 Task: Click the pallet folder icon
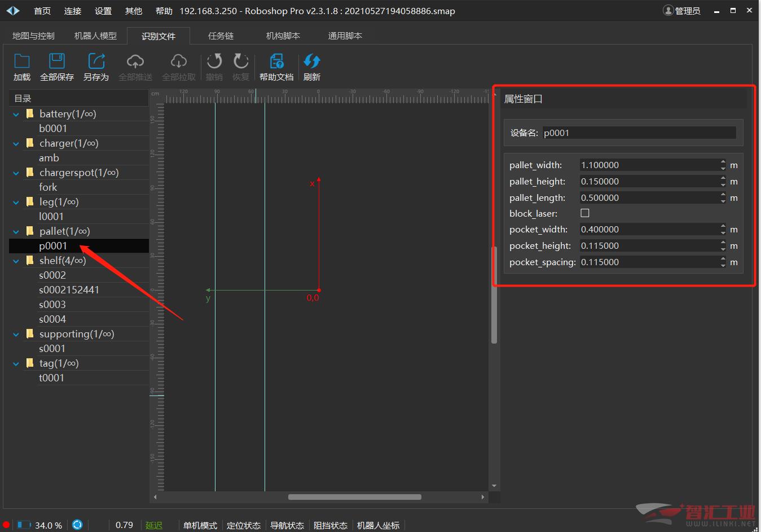(30, 231)
